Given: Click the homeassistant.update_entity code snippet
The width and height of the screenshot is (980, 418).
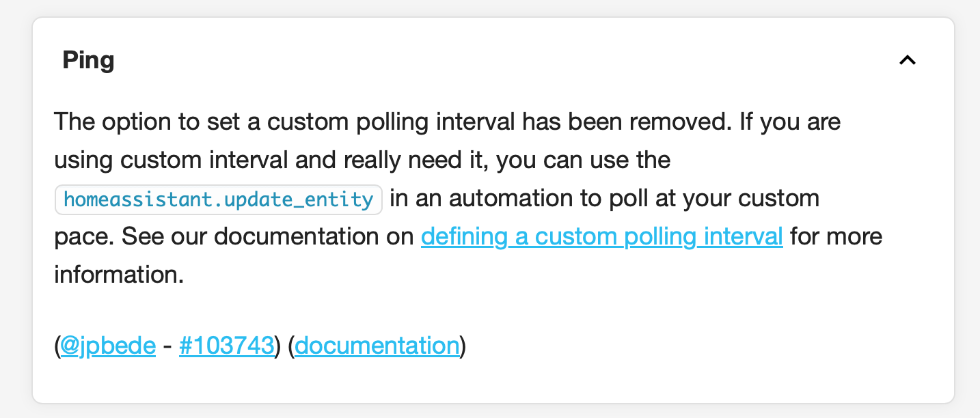Looking at the screenshot, I should pyautogui.click(x=218, y=199).
